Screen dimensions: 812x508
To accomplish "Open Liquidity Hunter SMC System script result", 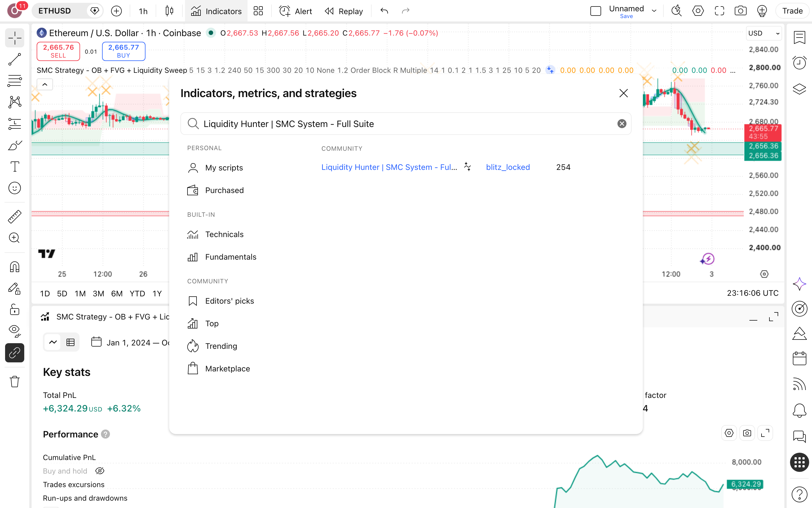I will pos(389,167).
